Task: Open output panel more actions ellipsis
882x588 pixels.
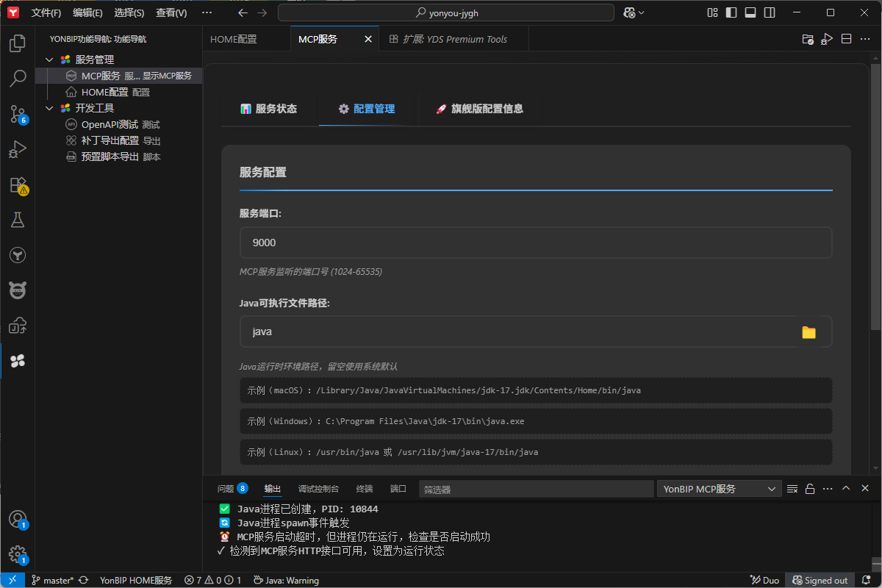Action: (828, 489)
